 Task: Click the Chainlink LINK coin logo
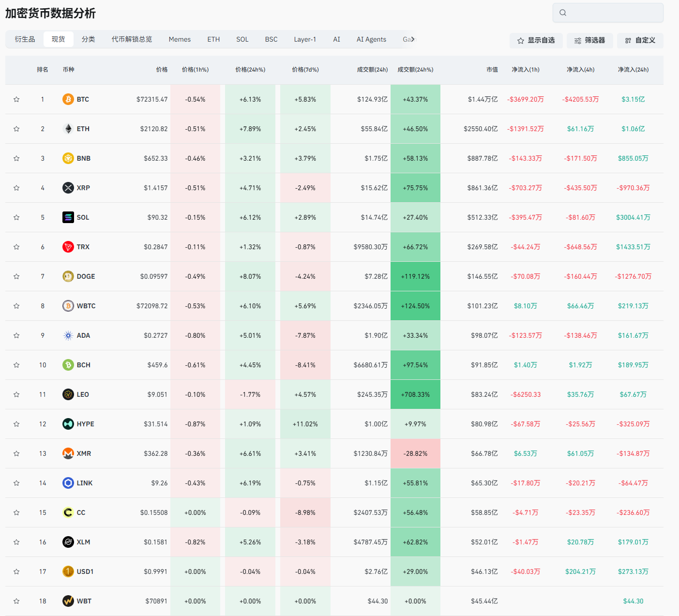click(68, 483)
